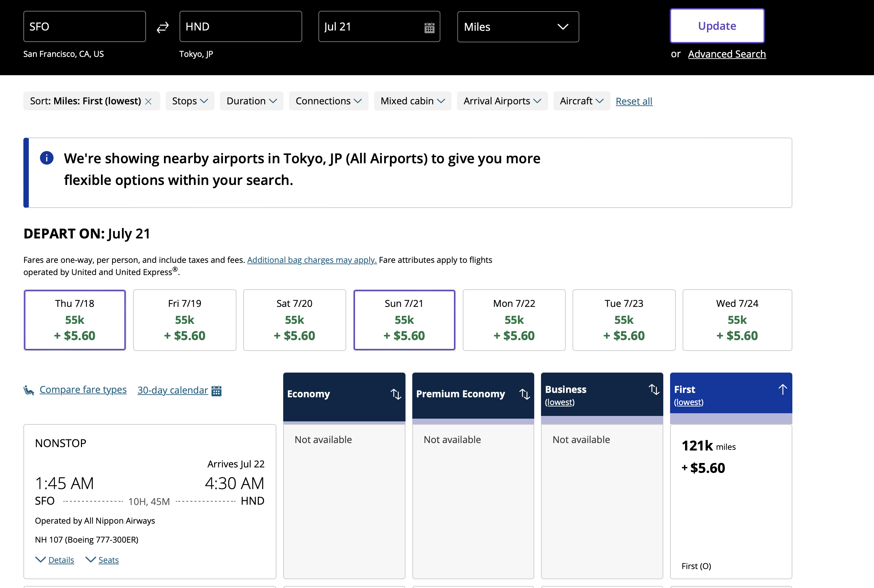Select the Thu 7/18 date tab
Viewport: 874px width, 588px height.
pos(75,320)
